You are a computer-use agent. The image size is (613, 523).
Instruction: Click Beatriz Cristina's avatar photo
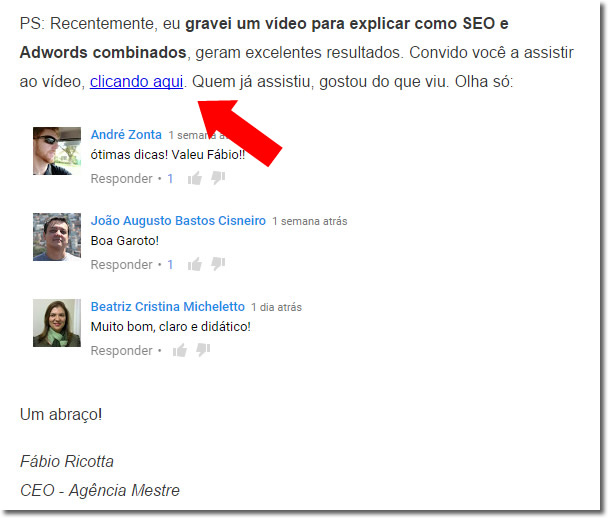tap(57, 325)
